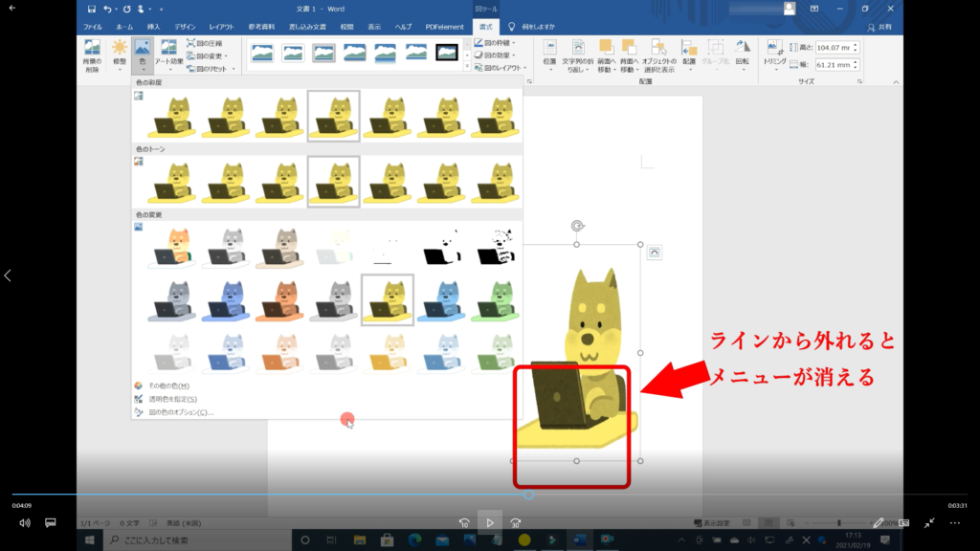Expand the 図の効果 (Picture Effects) dropdown
980x551 pixels.
[497, 55]
